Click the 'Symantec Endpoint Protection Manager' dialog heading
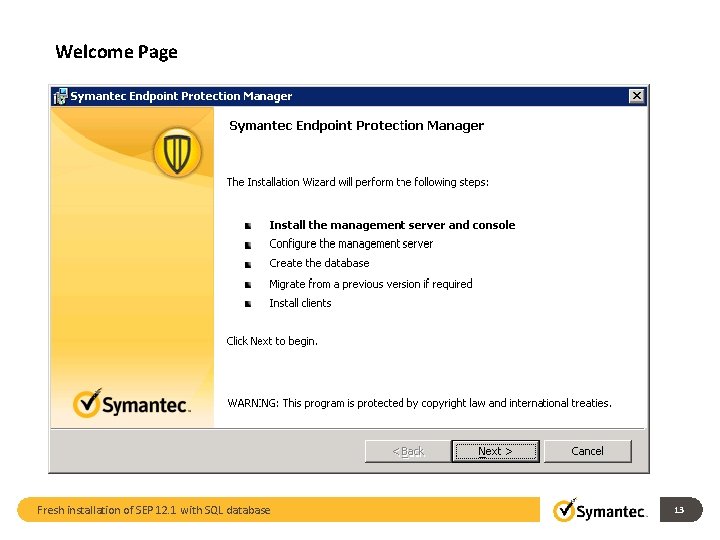The height and width of the screenshot is (540, 720). (x=356, y=126)
